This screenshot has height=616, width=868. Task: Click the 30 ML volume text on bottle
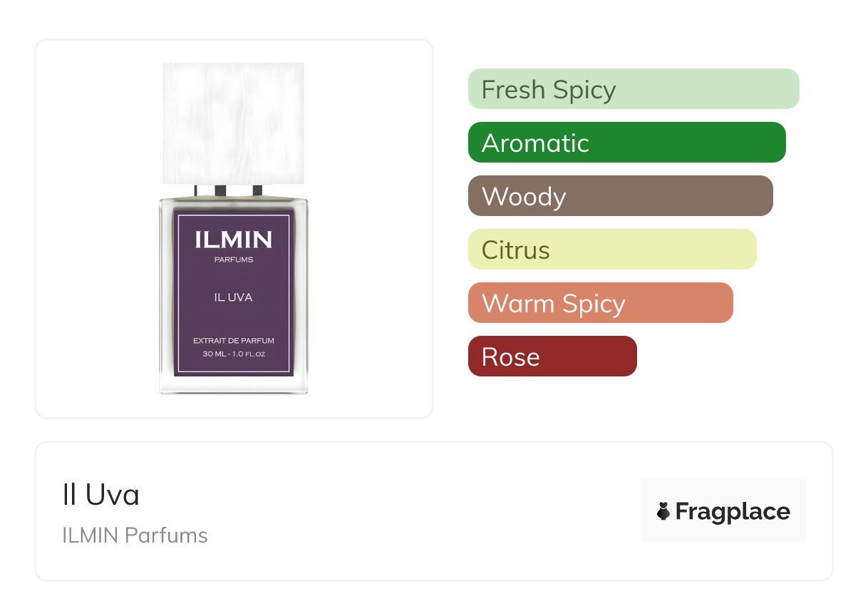[233, 354]
